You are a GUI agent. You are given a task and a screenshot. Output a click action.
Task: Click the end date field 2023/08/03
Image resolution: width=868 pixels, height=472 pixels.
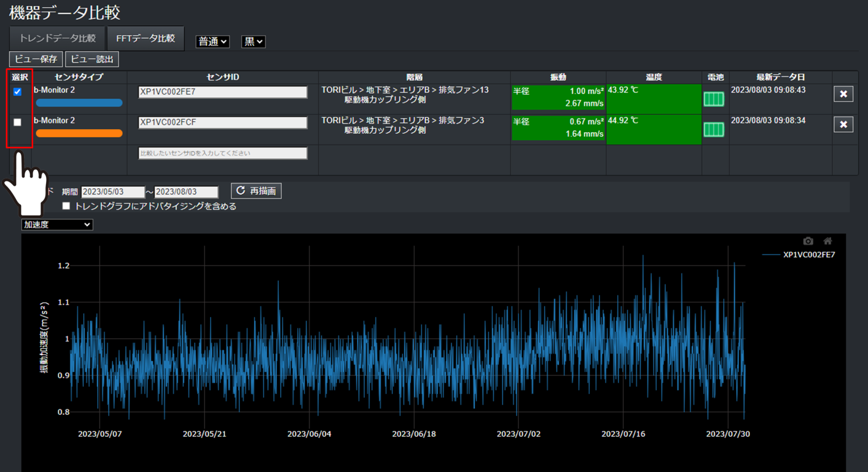186,192
